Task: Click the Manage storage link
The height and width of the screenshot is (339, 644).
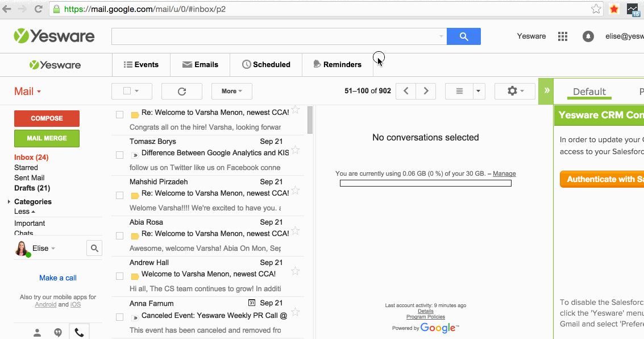Action: click(x=504, y=173)
